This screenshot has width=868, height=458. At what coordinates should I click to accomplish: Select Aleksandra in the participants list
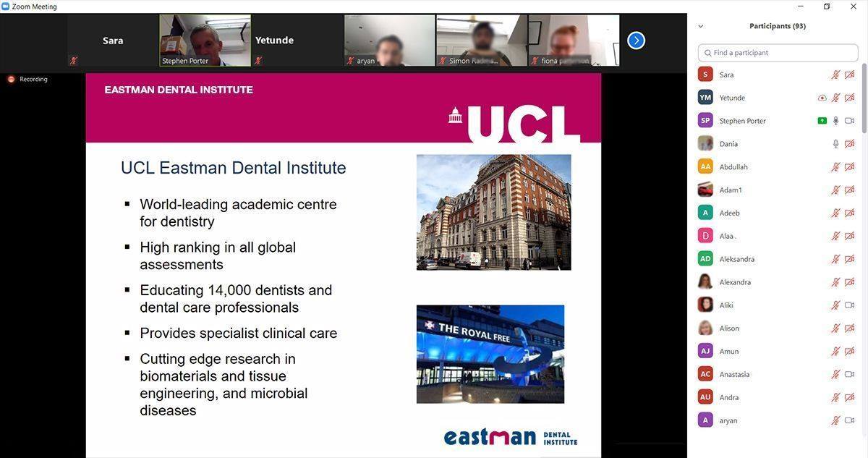tap(737, 259)
